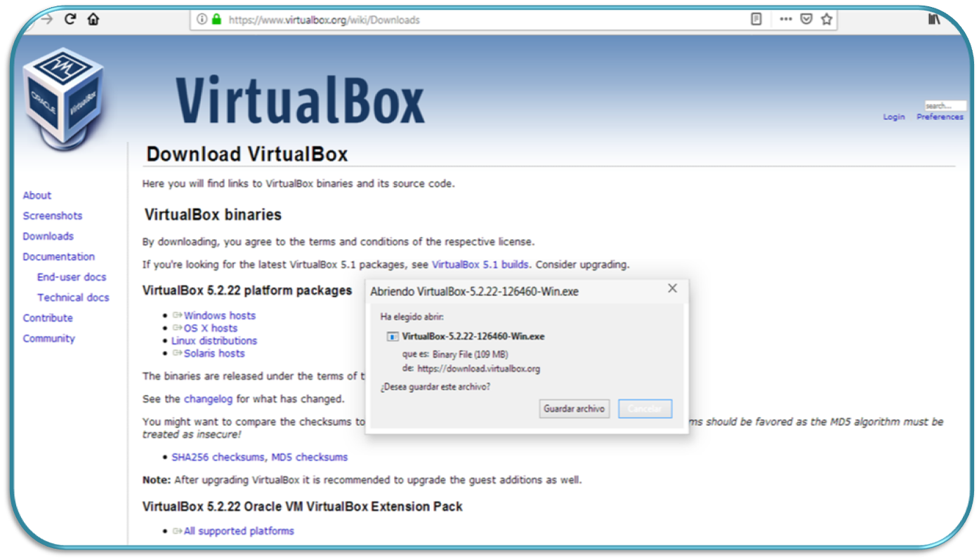Click the ¿Desea guardar este archivo? text
979x560 pixels.
[435, 387]
